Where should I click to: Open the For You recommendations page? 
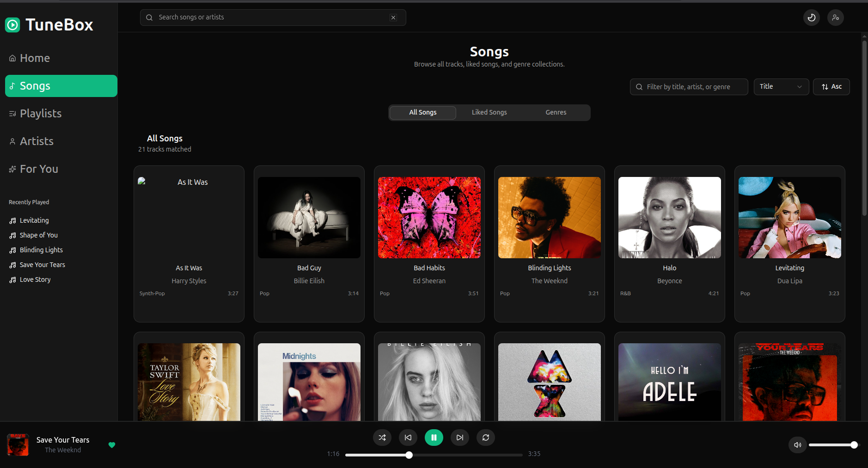click(x=38, y=169)
